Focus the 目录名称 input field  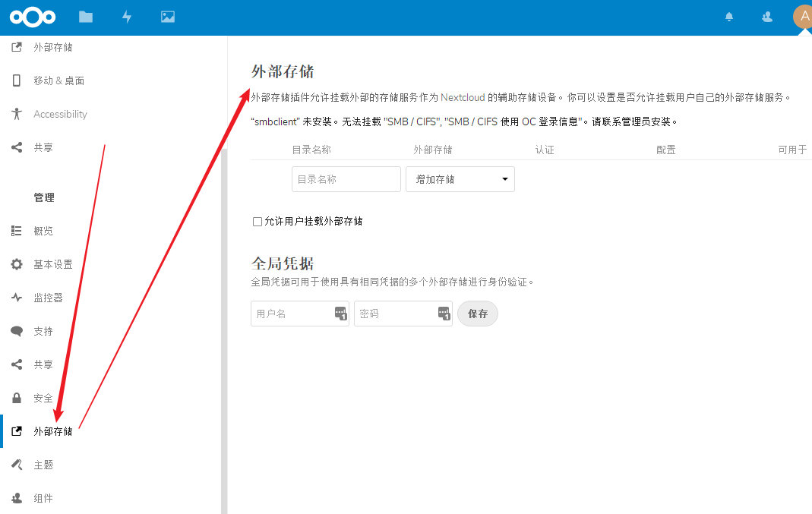(346, 179)
